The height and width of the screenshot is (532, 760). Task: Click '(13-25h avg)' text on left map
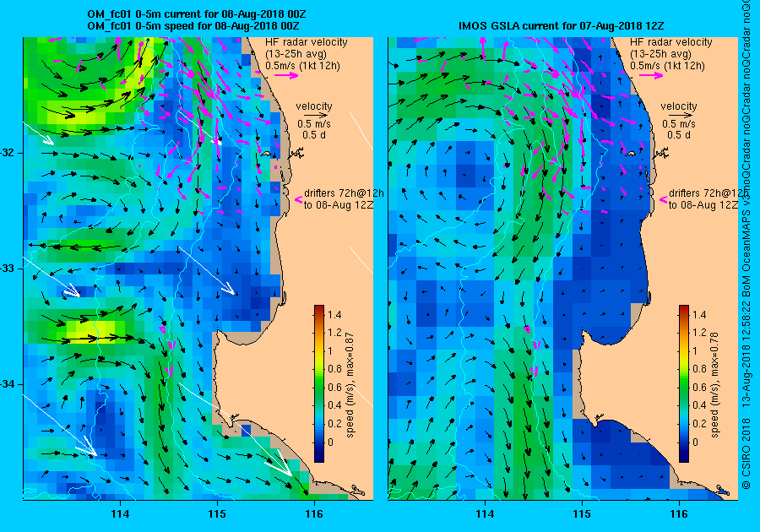pyautogui.click(x=296, y=54)
